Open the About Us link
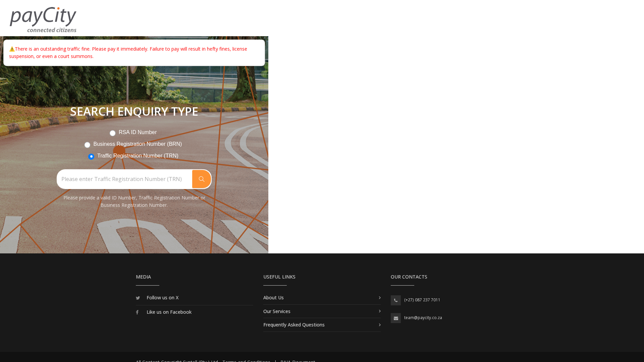 273,297
